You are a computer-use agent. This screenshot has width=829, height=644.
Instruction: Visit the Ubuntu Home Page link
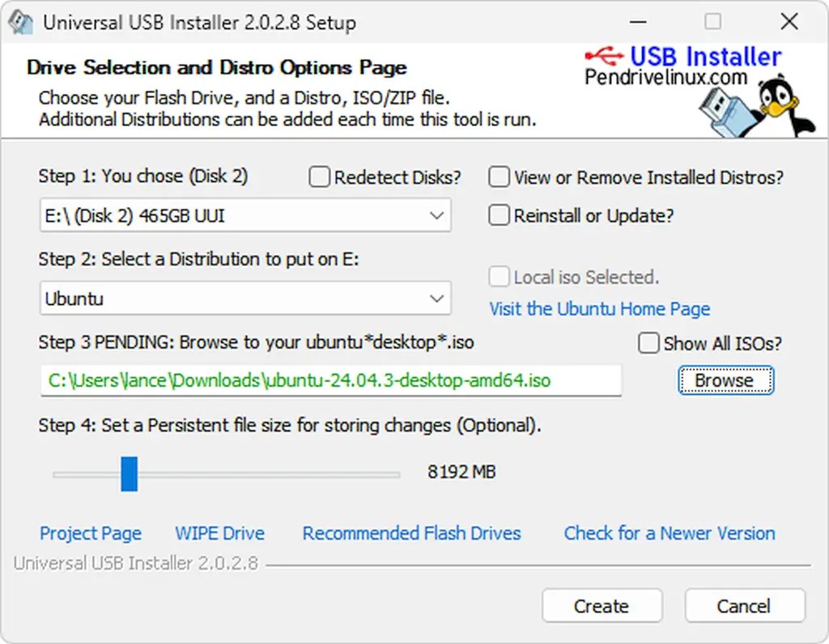tap(599, 309)
